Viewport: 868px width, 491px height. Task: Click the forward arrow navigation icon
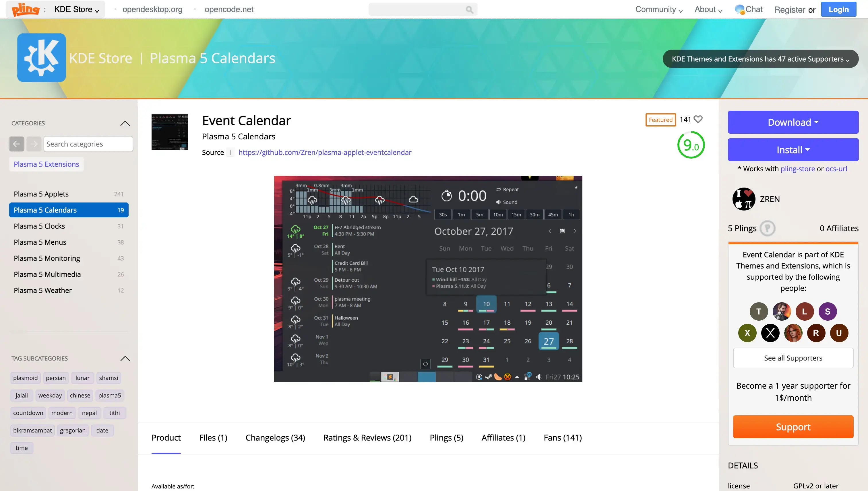point(33,144)
